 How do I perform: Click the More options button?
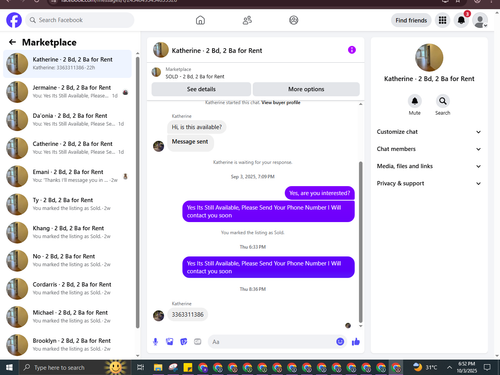(x=306, y=89)
